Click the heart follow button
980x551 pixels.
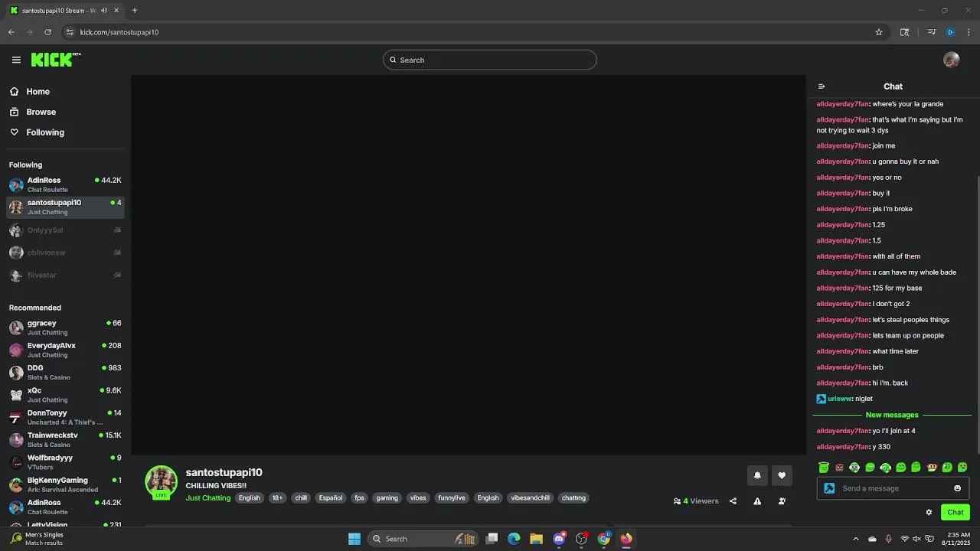(x=782, y=475)
